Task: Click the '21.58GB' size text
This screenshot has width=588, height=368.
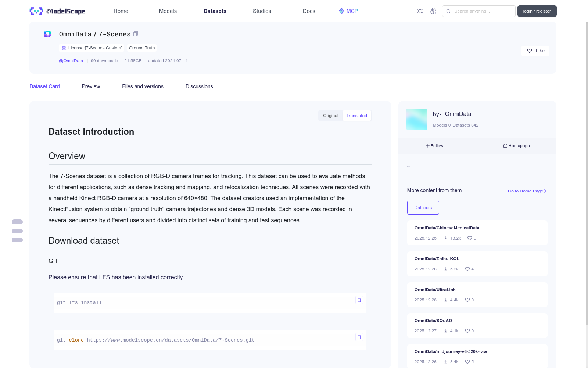Action: point(133,61)
